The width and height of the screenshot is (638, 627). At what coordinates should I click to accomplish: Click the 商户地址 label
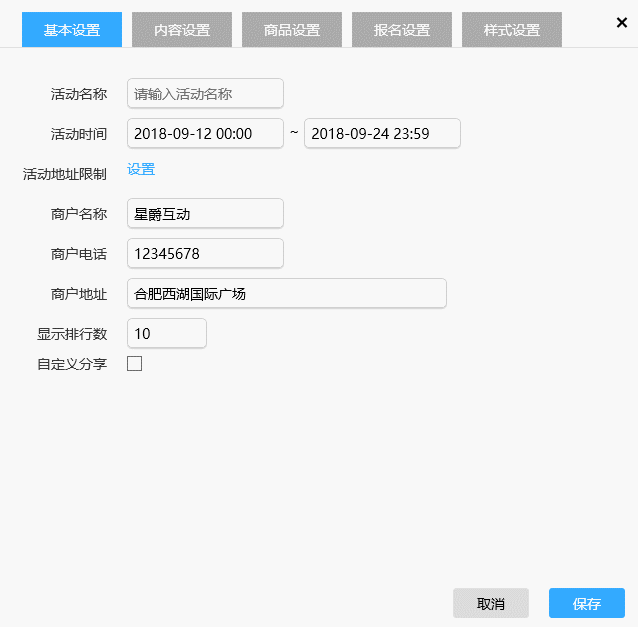pos(79,294)
